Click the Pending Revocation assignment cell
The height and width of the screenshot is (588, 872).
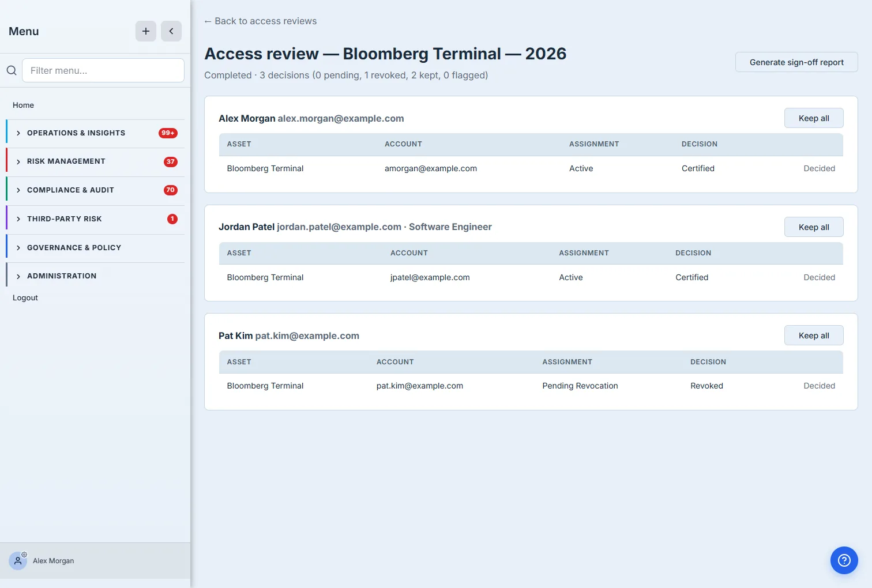coord(580,386)
